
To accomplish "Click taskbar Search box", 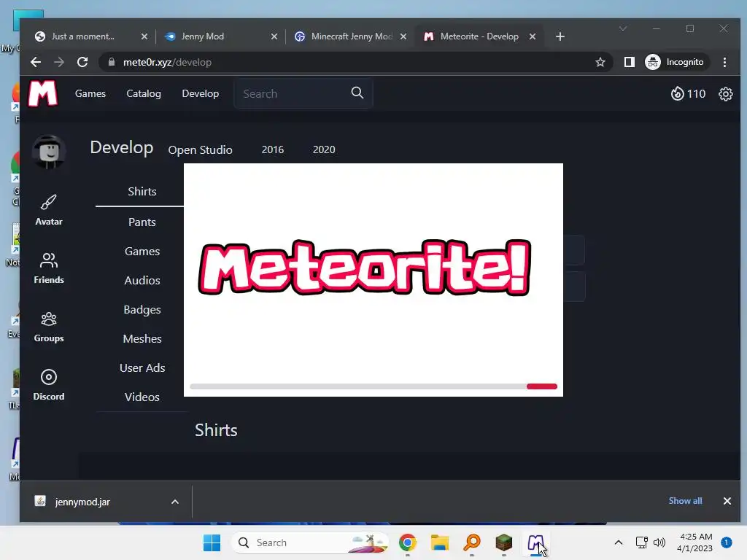I will coord(310,542).
